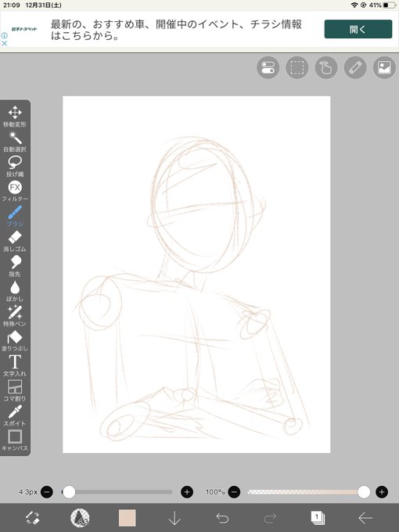399x532 pixels.
Task: Open the ruler tool at top
Action: [x=355, y=67]
